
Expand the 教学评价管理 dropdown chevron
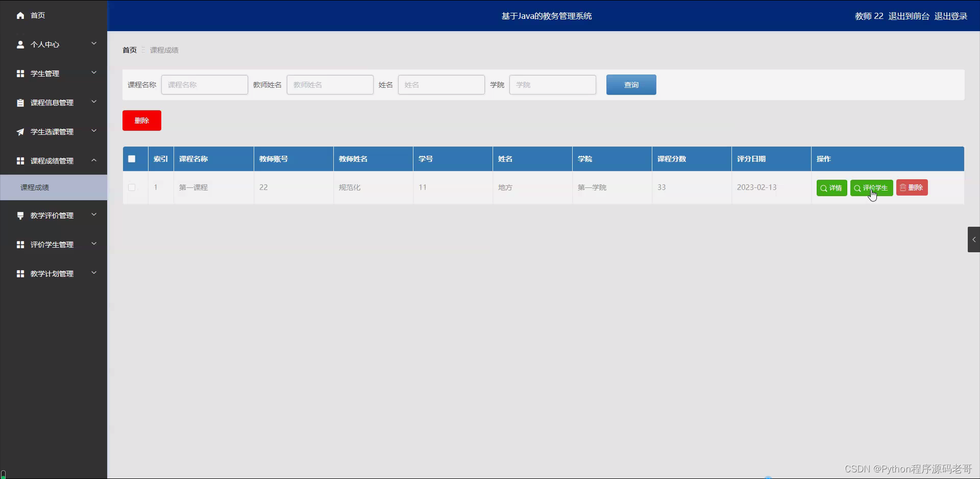coord(94,215)
